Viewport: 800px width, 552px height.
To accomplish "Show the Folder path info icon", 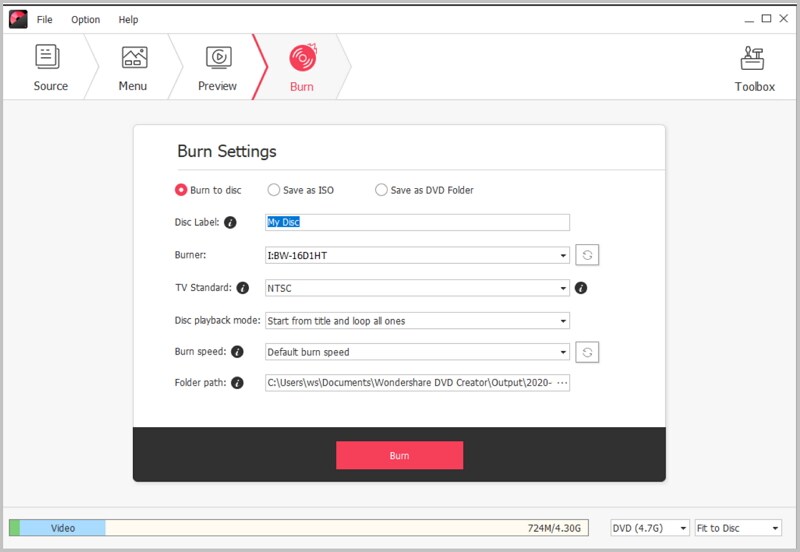I will coord(237,383).
